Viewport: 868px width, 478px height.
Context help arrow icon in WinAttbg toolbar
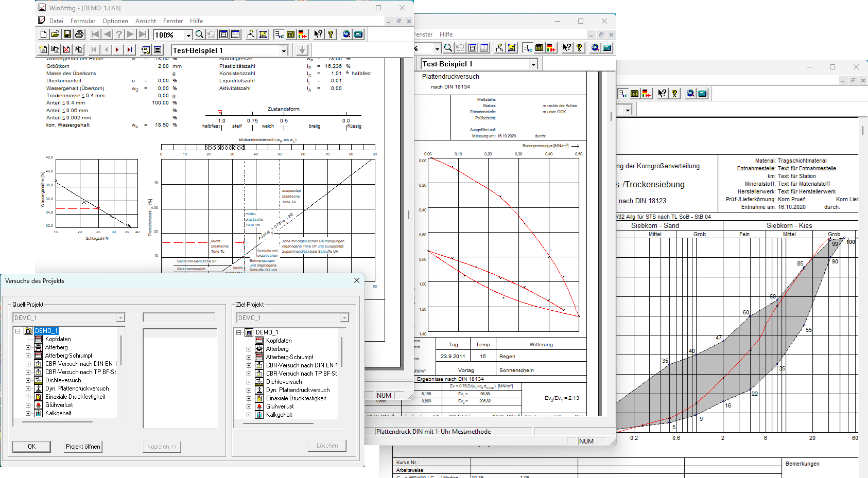pyautogui.click(x=318, y=34)
